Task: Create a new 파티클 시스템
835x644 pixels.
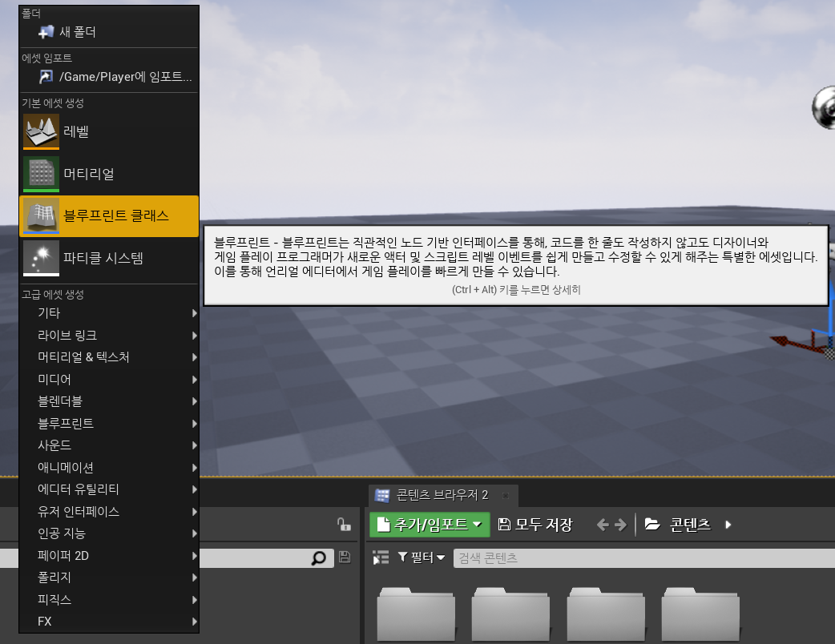Action: tap(109, 258)
